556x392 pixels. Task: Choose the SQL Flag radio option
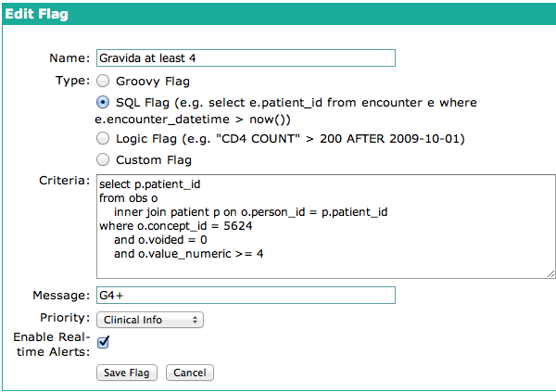pyautogui.click(x=103, y=101)
